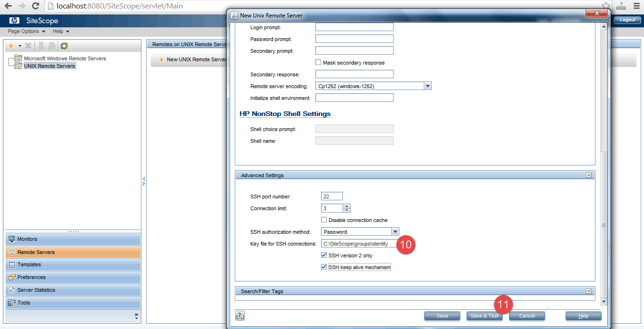The height and width of the screenshot is (329, 644).
Task: Click the Save button
Action: (x=442, y=316)
